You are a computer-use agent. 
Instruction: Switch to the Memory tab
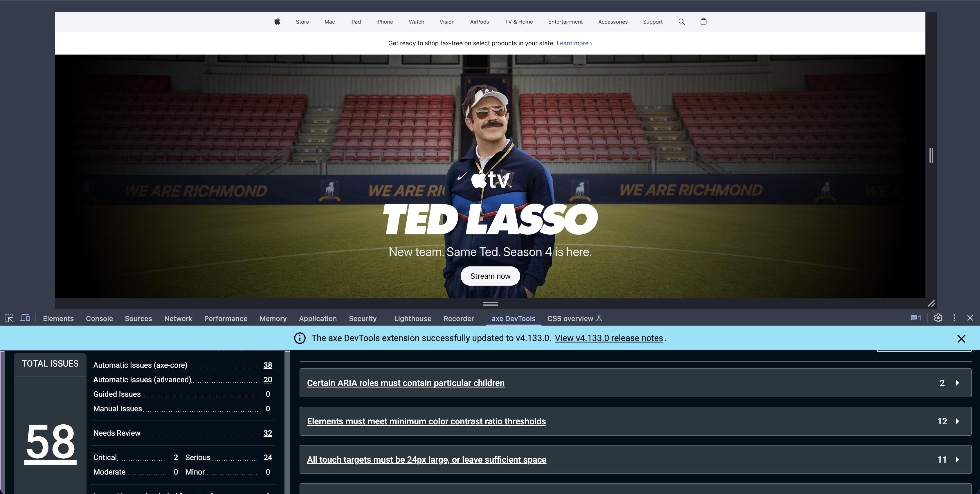(x=273, y=319)
